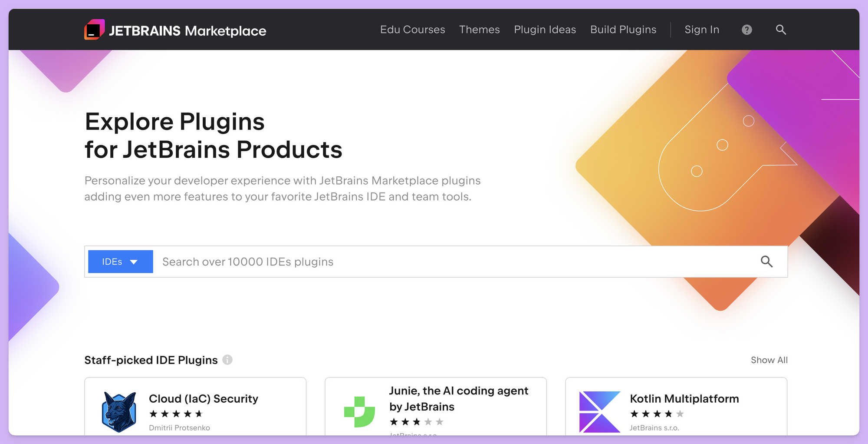868x444 pixels.
Task: Click the Sign In link
Action: pos(702,30)
